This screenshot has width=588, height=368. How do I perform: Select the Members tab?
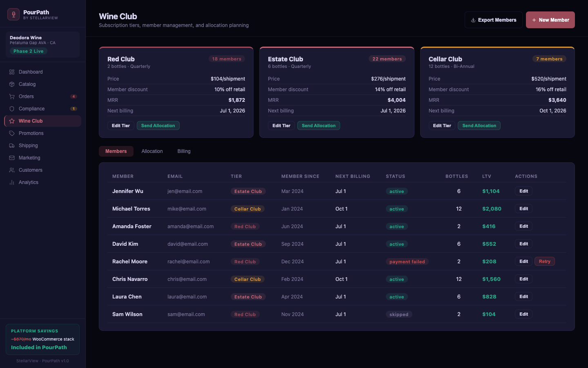116,151
